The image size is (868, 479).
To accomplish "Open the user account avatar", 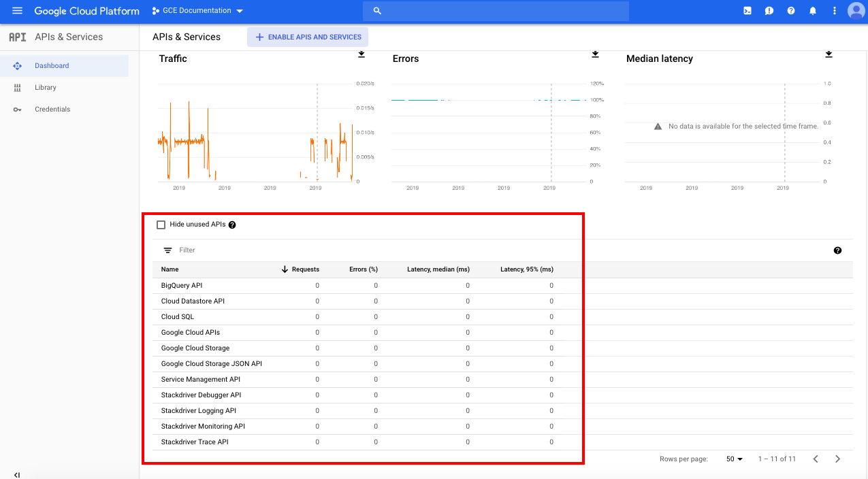I will pos(856,11).
